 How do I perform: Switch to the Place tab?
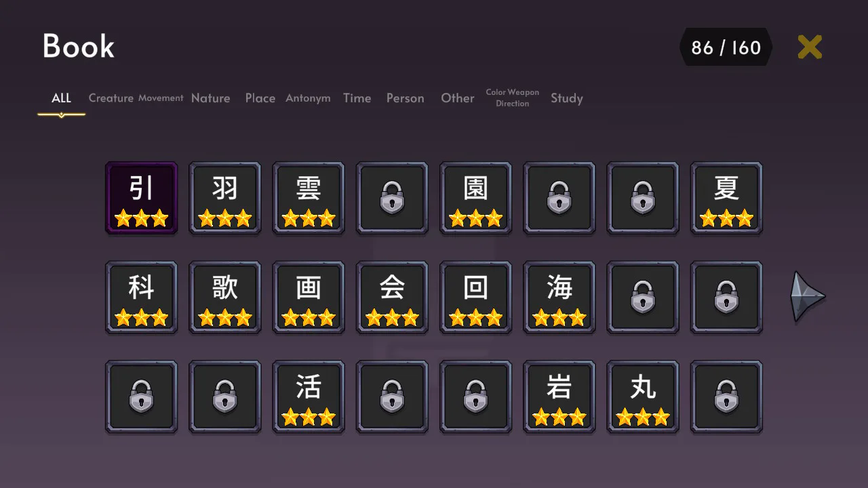260,98
